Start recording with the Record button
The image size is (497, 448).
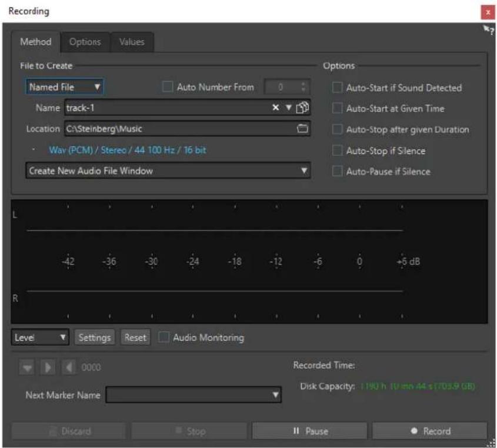430,431
